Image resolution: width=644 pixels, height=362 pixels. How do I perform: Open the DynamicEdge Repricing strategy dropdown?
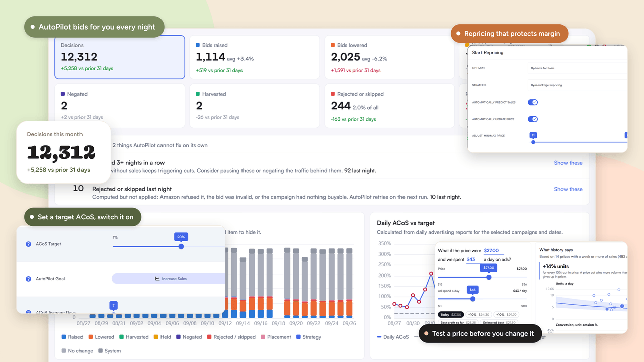pyautogui.click(x=579, y=85)
